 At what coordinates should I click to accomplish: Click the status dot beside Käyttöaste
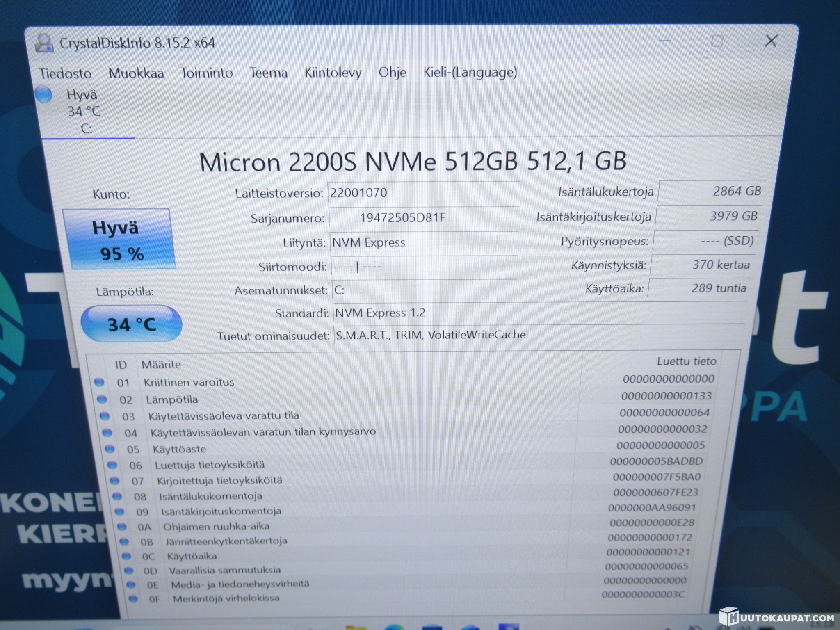(x=110, y=449)
